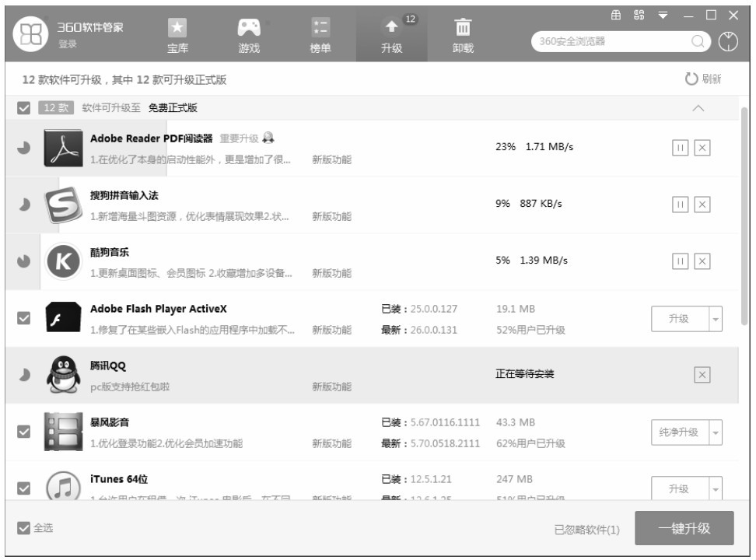This screenshot has width=756, height=560.
Task: Pause the 搜狗拼音输入法 download
Action: (680, 205)
